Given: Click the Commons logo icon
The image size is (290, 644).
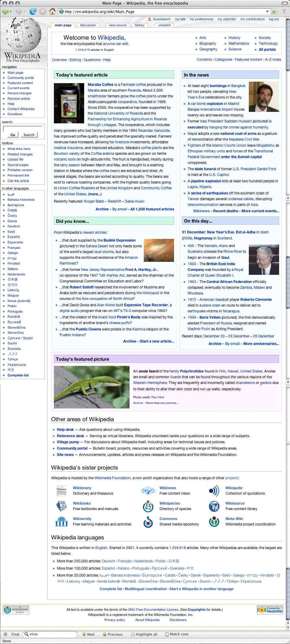Looking at the screenshot, I should coord(148,522).
